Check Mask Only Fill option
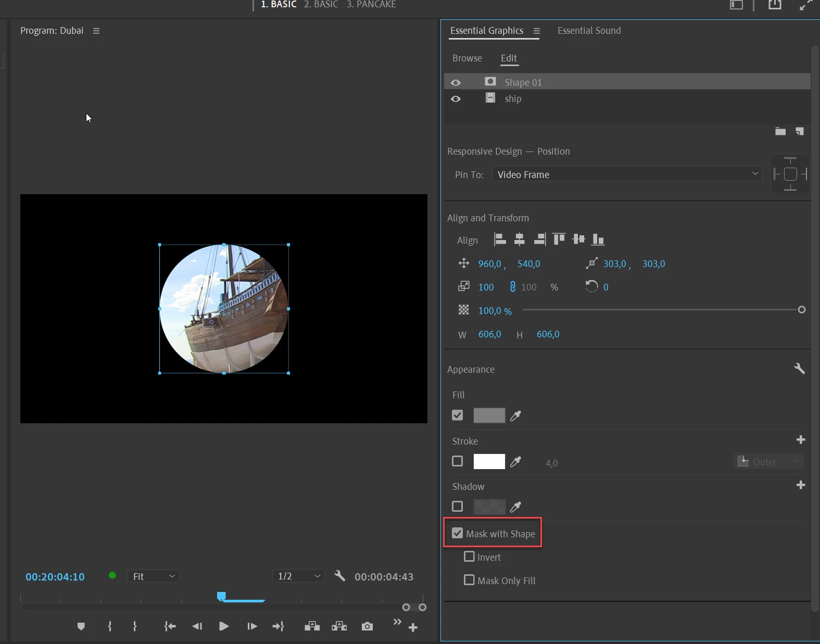This screenshot has height=644, width=820. [x=469, y=579]
